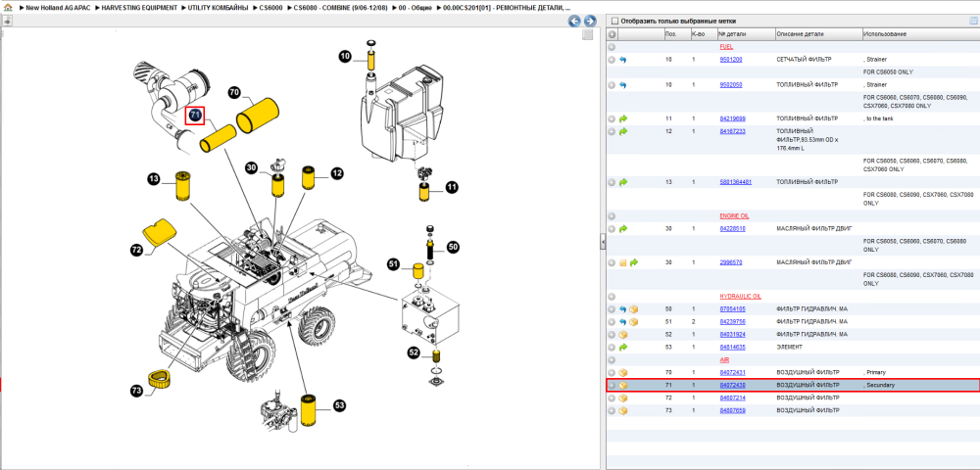This screenshot has width=980, height=470.
Task: Click the box icon for part 87054105
Action: [x=634, y=309]
